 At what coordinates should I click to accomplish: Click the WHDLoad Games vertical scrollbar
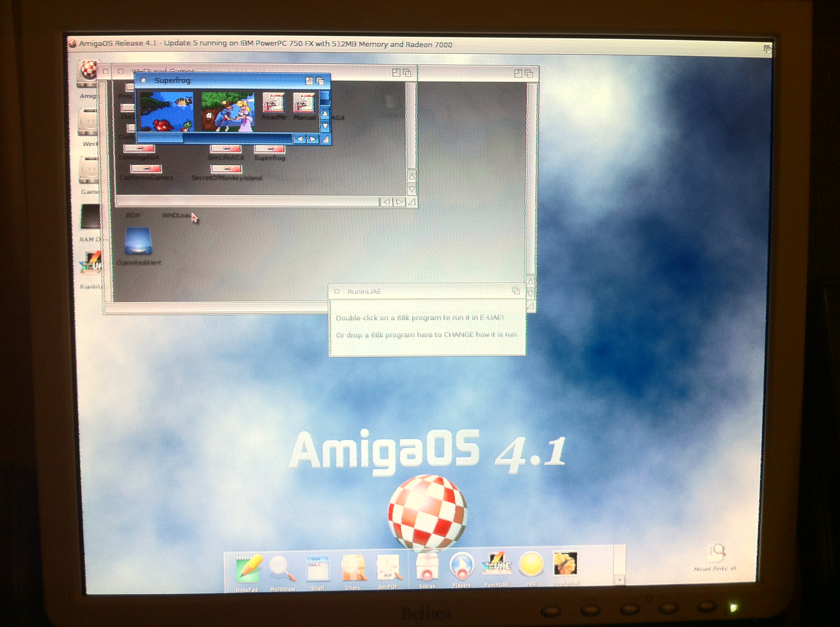point(411,125)
